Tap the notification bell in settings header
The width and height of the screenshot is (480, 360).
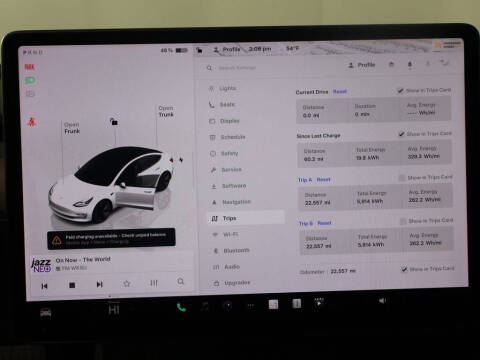pos(410,64)
